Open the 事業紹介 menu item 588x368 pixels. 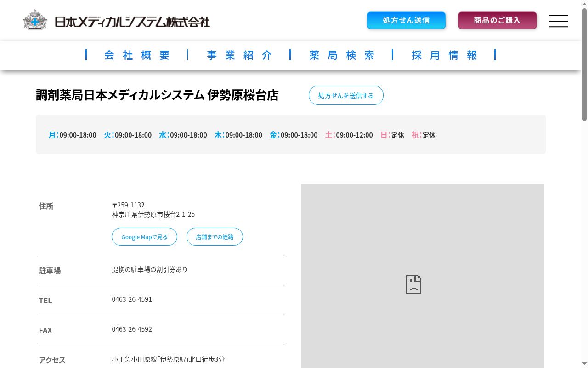click(x=239, y=55)
